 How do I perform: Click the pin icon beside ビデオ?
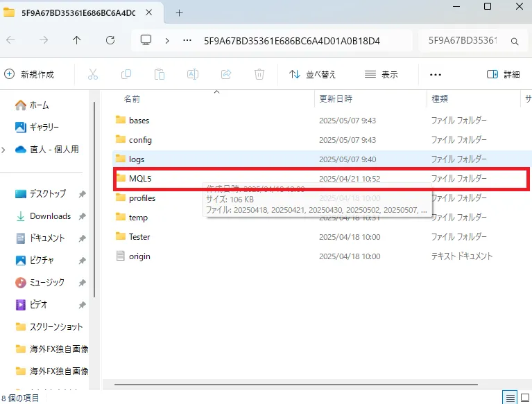click(x=82, y=305)
